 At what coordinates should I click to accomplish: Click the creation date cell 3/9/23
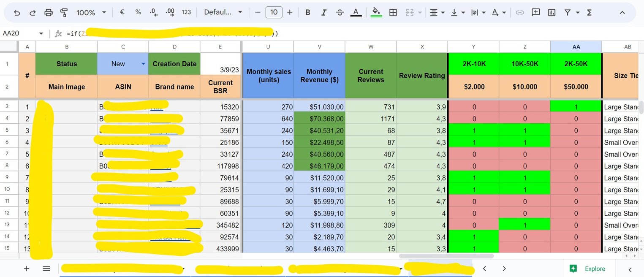click(x=221, y=64)
